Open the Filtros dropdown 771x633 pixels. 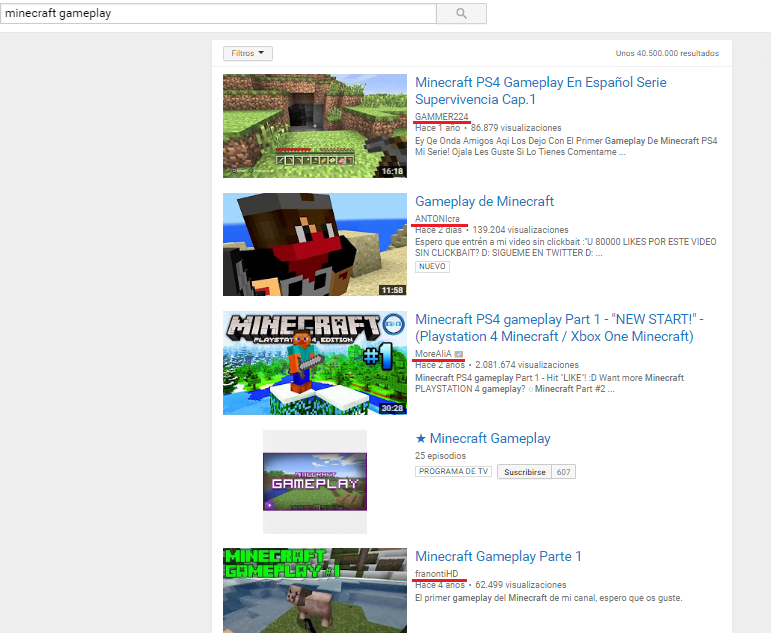point(248,53)
